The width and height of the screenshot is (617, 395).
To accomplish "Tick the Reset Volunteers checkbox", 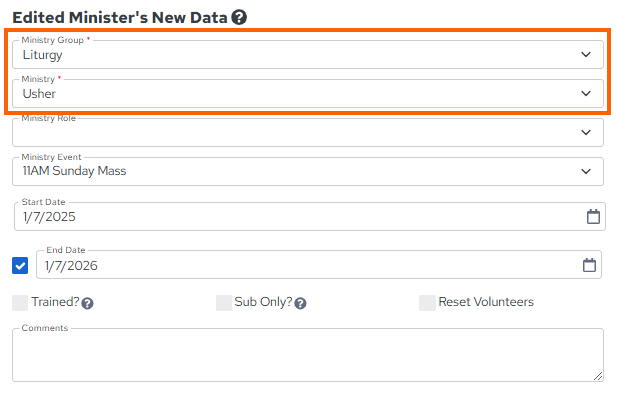I will tap(427, 303).
